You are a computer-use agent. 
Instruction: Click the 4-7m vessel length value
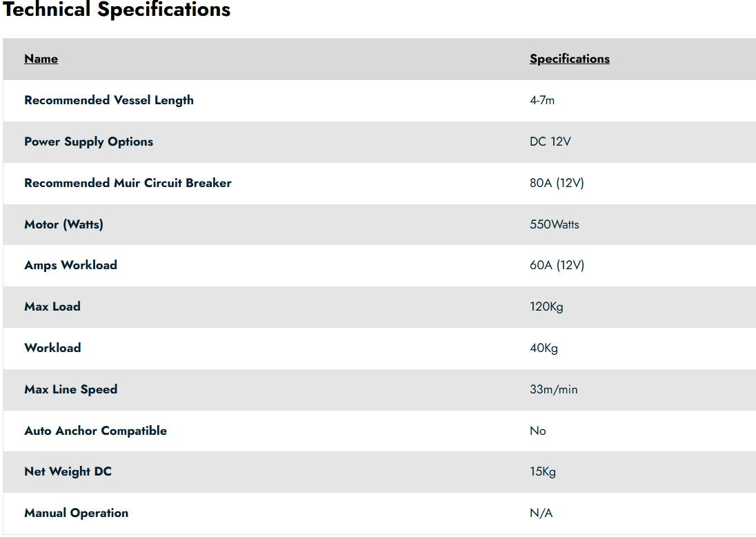541,100
